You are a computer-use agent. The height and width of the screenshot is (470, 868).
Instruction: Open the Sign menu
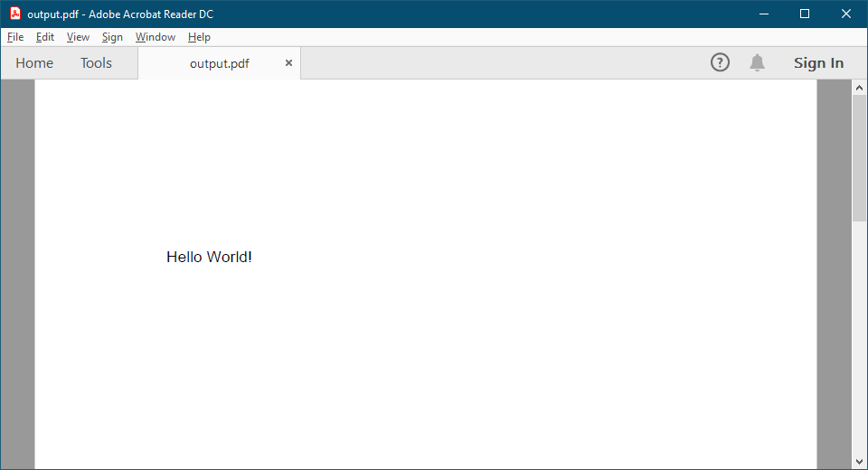click(112, 37)
